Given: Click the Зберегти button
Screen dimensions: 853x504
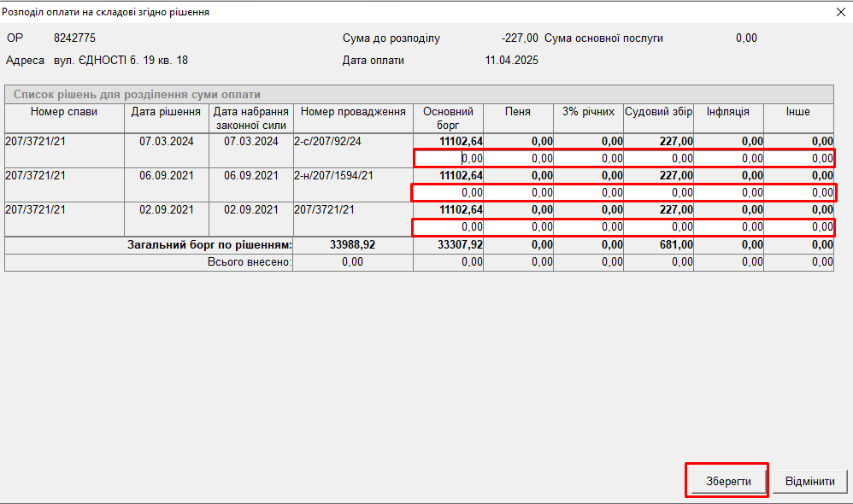Looking at the screenshot, I should [727, 481].
